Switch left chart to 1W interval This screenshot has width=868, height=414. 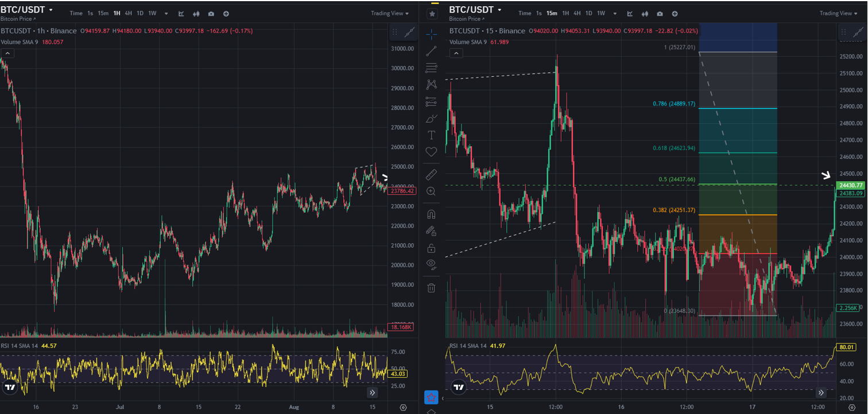152,13
